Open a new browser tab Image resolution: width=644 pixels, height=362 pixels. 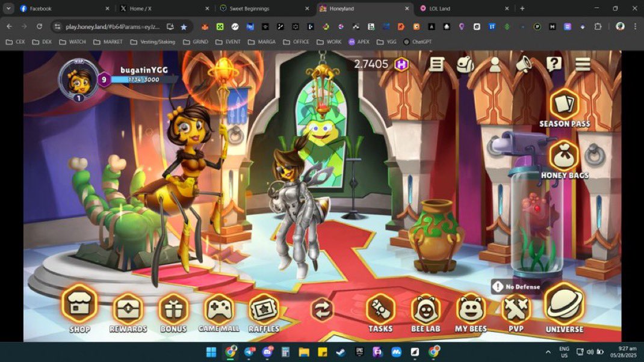pos(522,8)
